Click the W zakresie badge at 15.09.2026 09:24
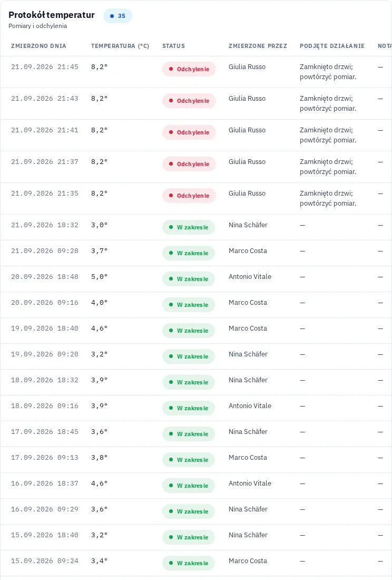The width and height of the screenshot is (392, 580). [x=189, y=563]
